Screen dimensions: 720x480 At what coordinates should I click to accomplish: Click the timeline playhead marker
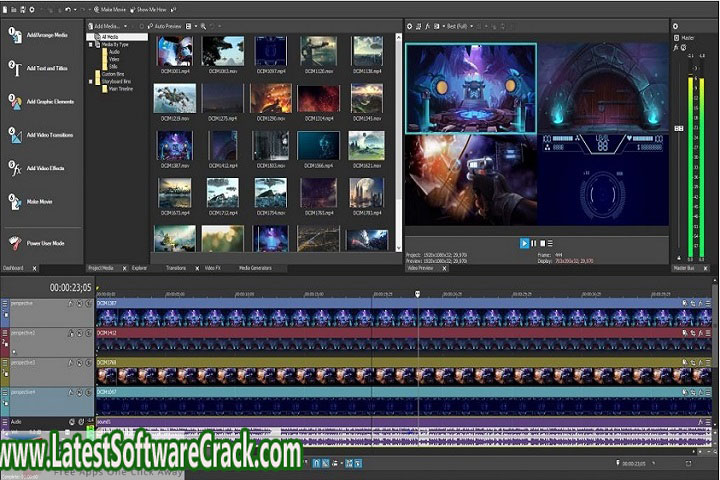(x=417, y=294)
